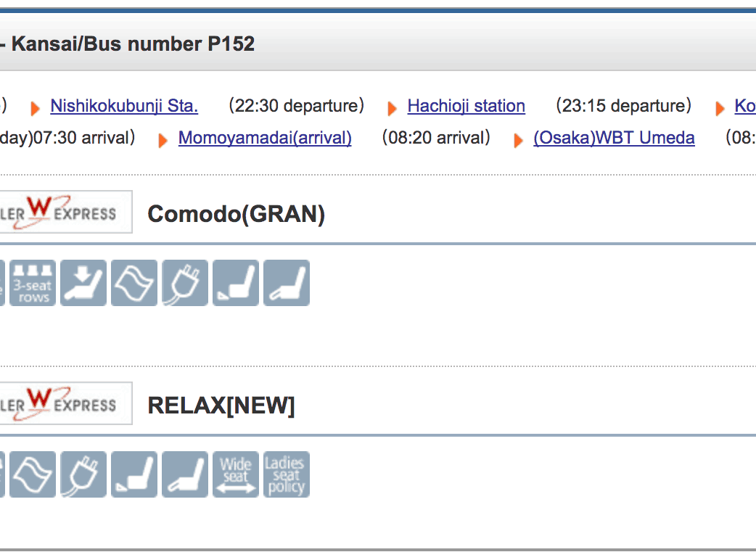Click the leg rest seat icon under RELAX[NEW]

[185, 474]
